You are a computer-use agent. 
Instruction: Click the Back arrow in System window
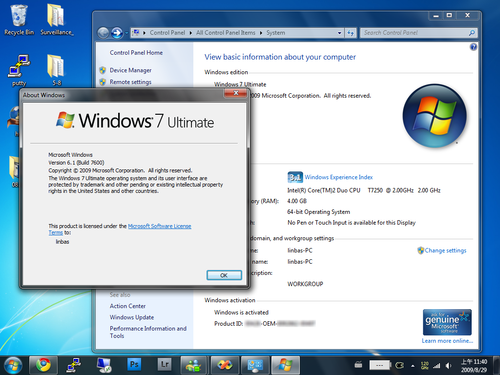pos(103,33)
